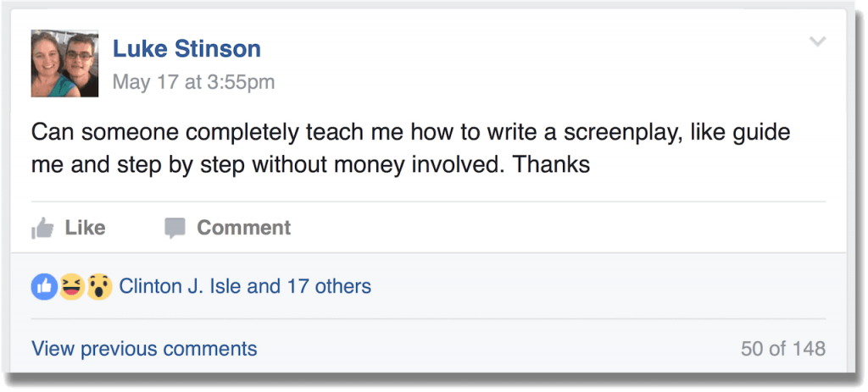Open the post options chevron menu
Viewport: 868px width, 392px height.
(x=817, y=41)
